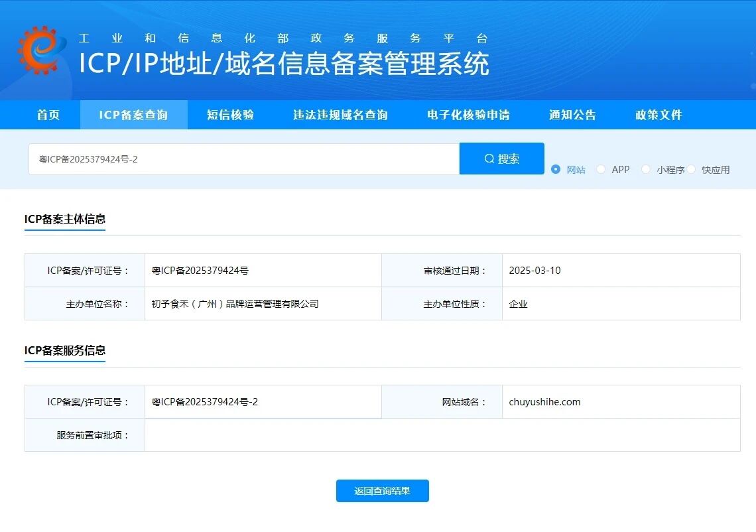Screen dimensions: 756x532
Task: Switch to ICP备案查询 tab
Action: point(133,115)
